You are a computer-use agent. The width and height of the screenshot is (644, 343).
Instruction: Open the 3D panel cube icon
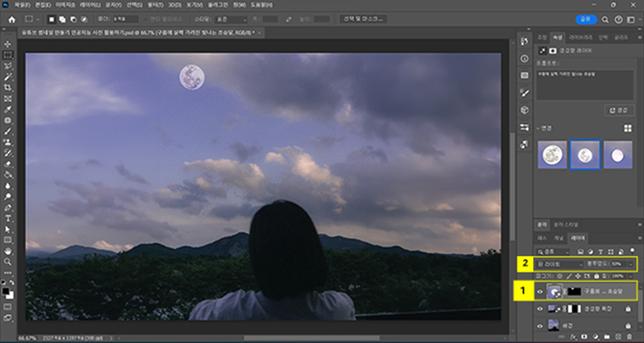click(524, 110)
